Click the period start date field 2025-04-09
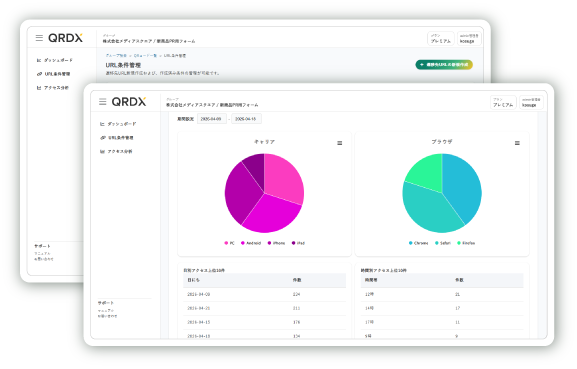 tap(212, 119)
